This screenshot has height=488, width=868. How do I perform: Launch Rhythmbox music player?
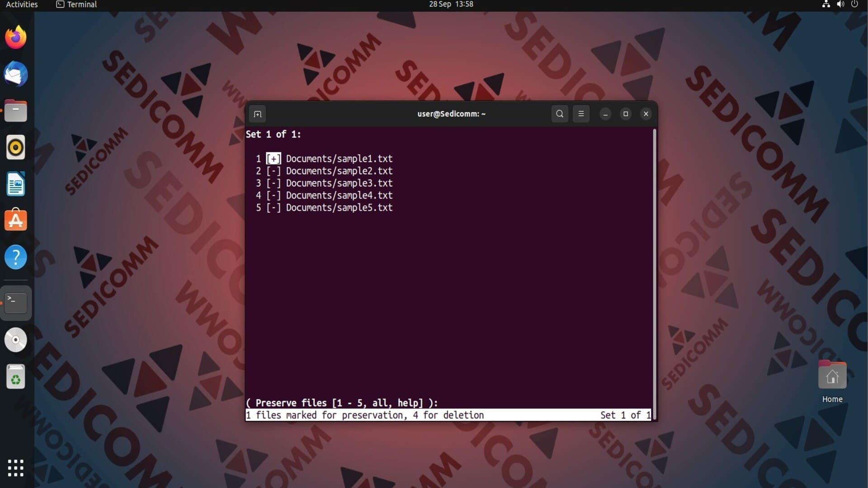click(16, 147)
